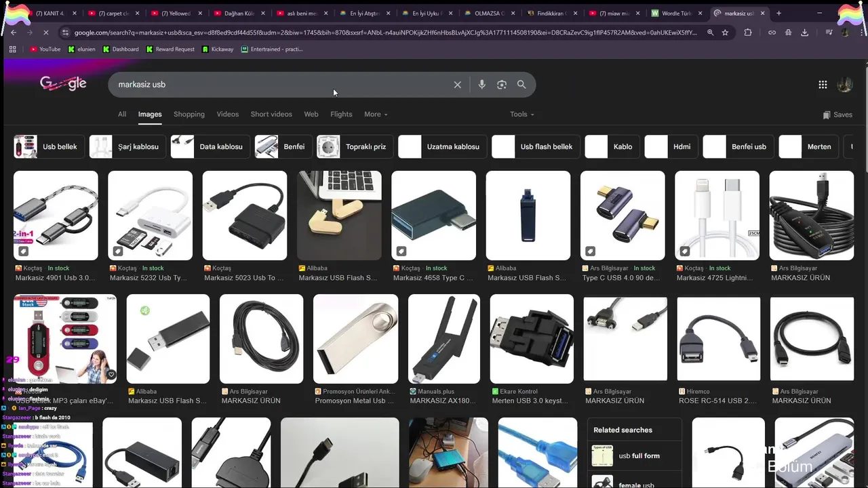Open the bookmarks bar apps grid icon
Viewport: 868px width, 488px height.
(x=12, y=49)
